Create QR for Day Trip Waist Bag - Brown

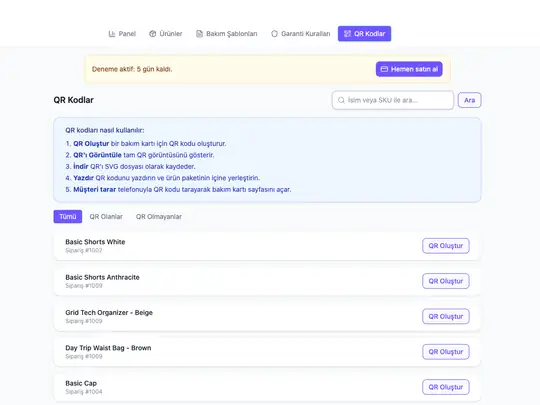coord(446,352)
